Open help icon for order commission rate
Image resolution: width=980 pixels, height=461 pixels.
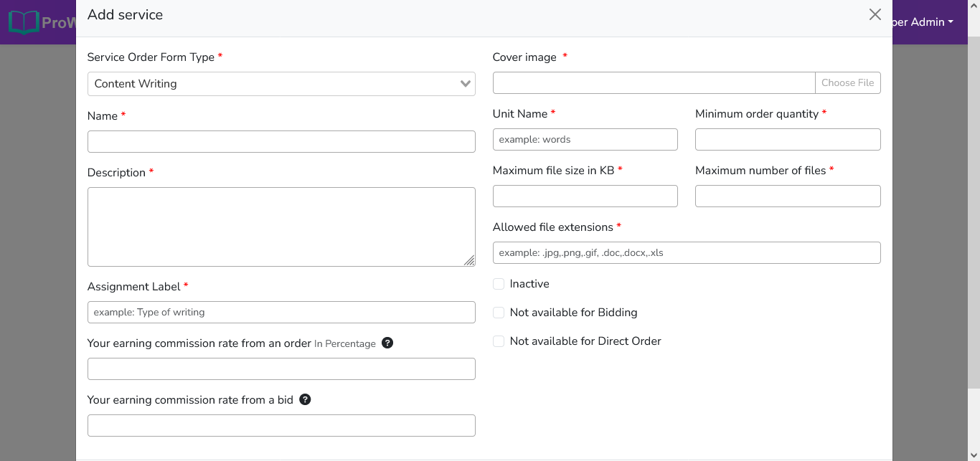click(387, 343)
